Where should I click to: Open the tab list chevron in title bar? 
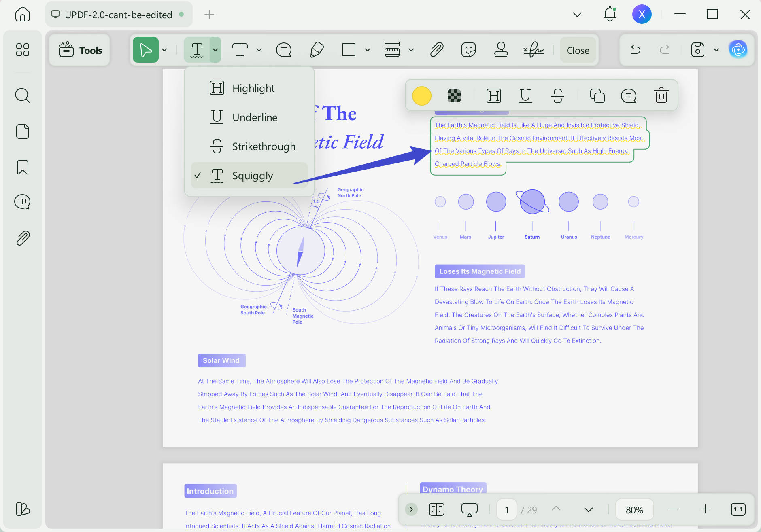[x=577, y=15]
